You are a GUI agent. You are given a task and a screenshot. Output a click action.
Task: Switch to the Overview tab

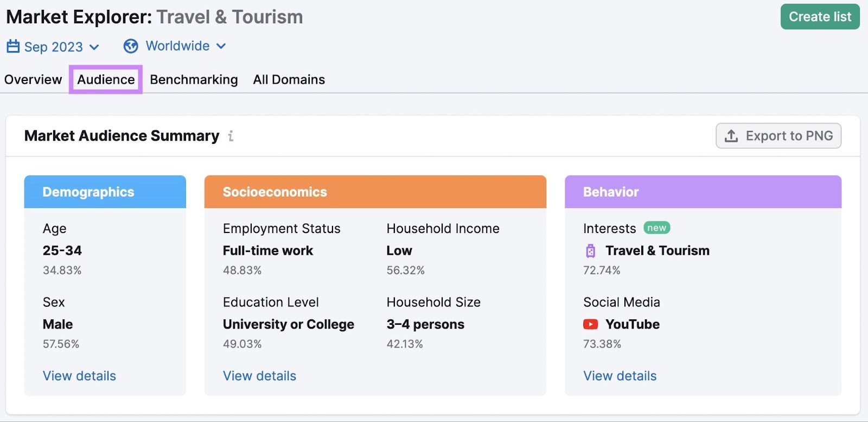tap(33, 80)
